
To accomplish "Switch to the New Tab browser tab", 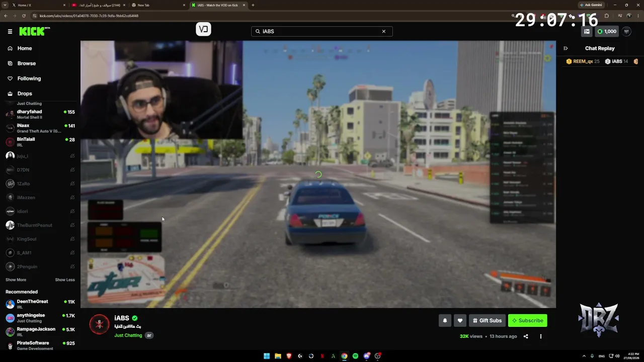I will [158, 5].
